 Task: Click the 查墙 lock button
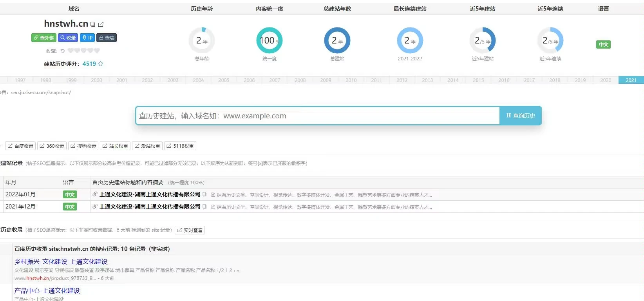pos(107,38)
